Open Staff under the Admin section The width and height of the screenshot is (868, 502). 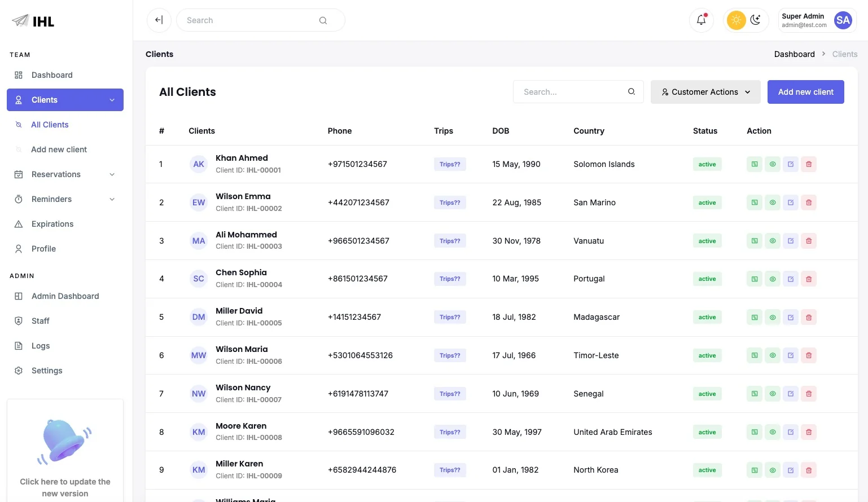(65, 321)
